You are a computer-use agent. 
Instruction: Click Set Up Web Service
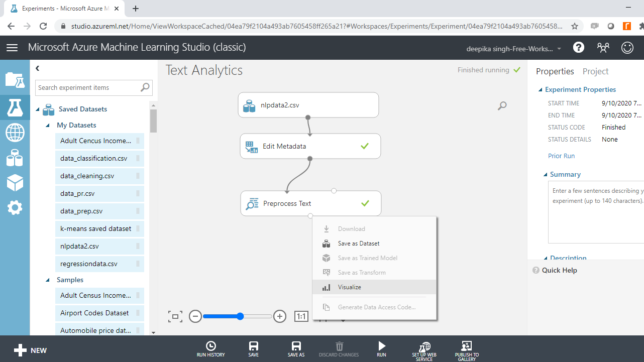pos(424,351)
